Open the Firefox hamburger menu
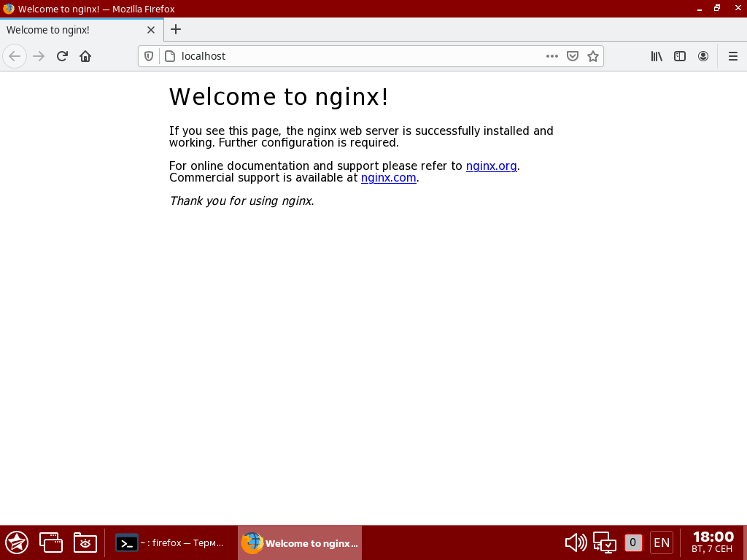 coord(733,56)
